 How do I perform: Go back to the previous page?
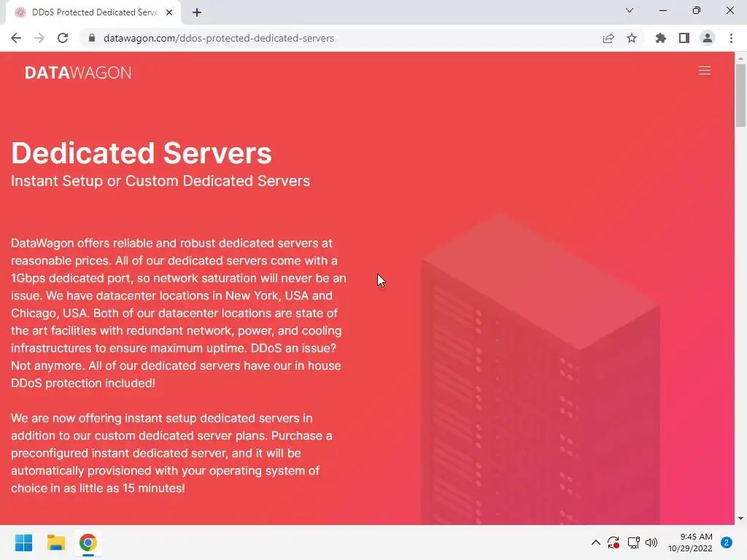click(x=16, y=38)
